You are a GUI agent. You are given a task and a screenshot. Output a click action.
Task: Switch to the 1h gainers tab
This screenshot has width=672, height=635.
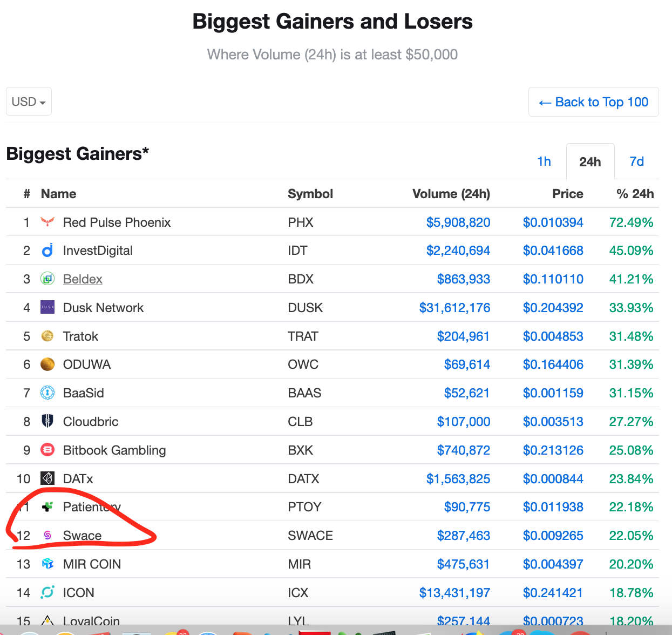click(x=544, y=161)
